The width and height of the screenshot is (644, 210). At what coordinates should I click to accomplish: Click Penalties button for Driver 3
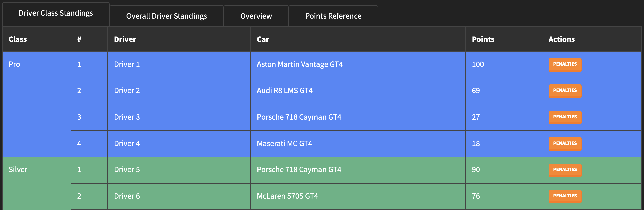click(565, 117)
